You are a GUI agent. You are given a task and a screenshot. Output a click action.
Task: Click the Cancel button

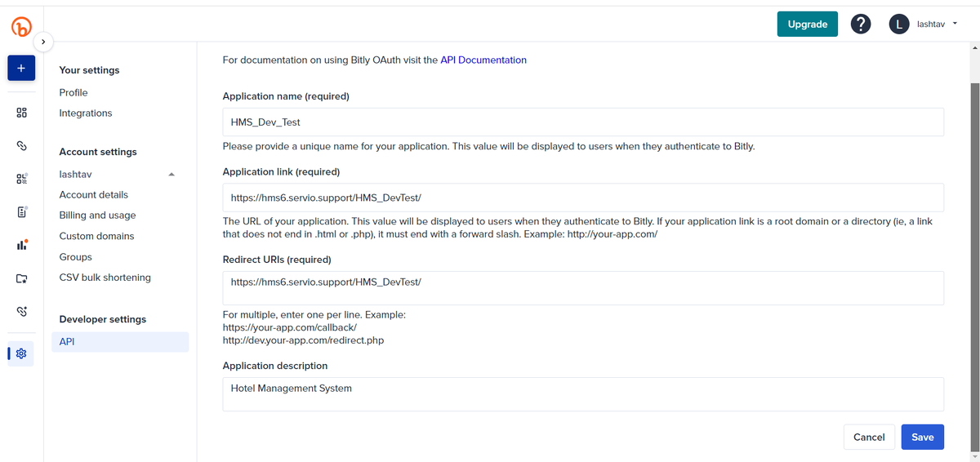click(868, 437)
